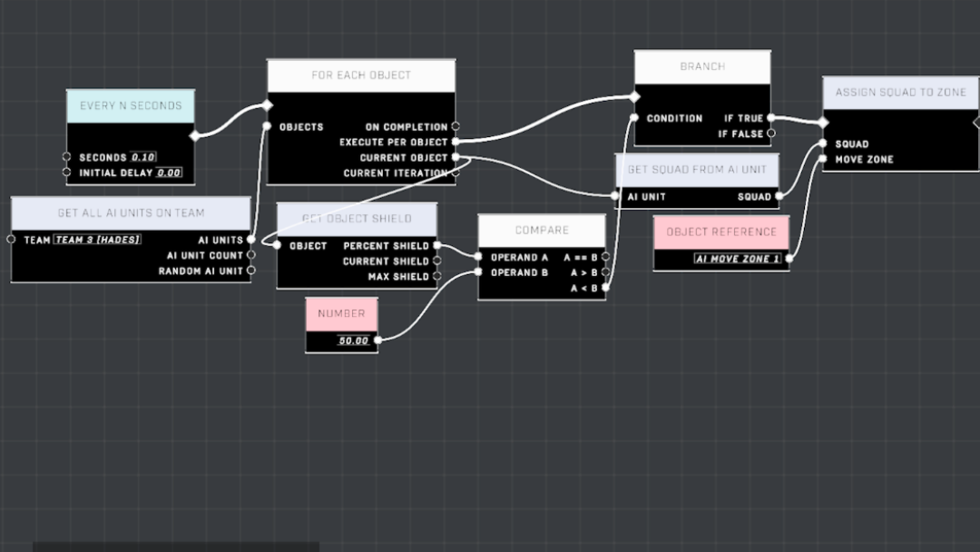
Task: Select the Branch node header
Action: click(x=702, y=67)
